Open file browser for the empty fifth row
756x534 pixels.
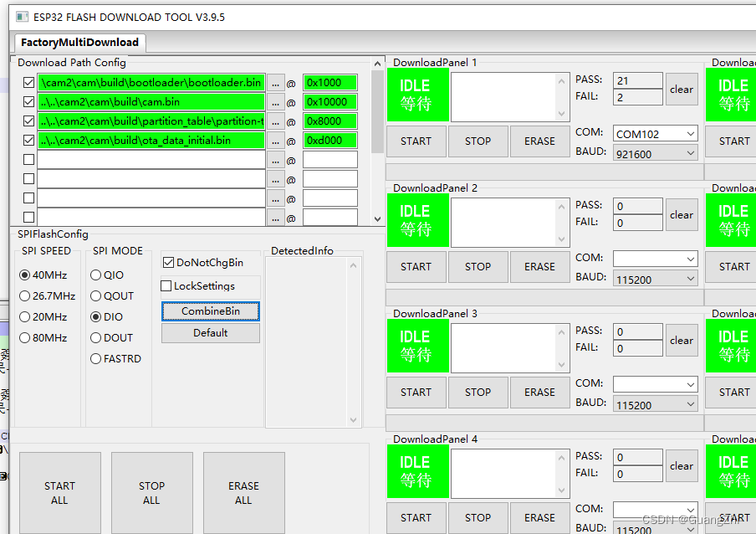tap(276, 159)
